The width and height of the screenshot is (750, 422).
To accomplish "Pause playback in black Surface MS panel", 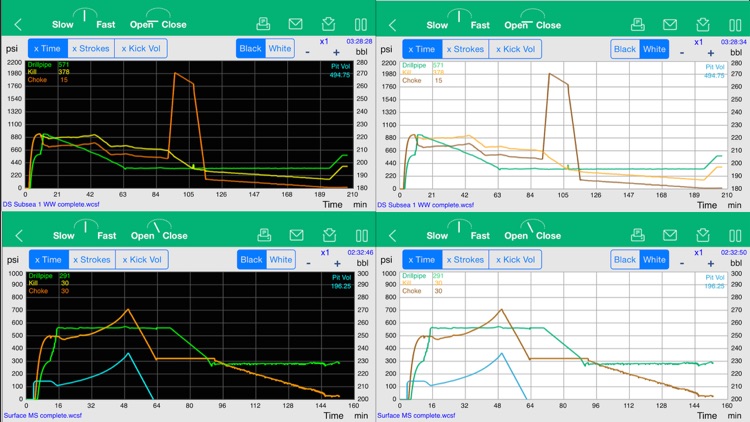I will point(362,235).
